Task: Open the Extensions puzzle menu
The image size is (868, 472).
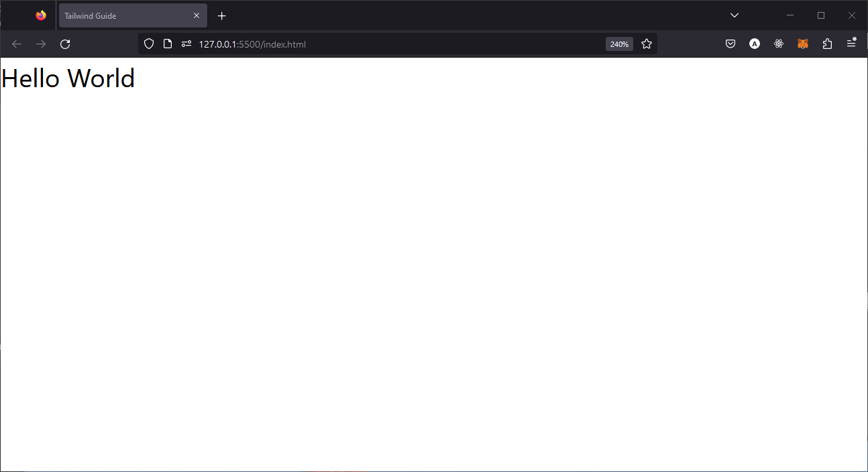Action: click(827, 44)
